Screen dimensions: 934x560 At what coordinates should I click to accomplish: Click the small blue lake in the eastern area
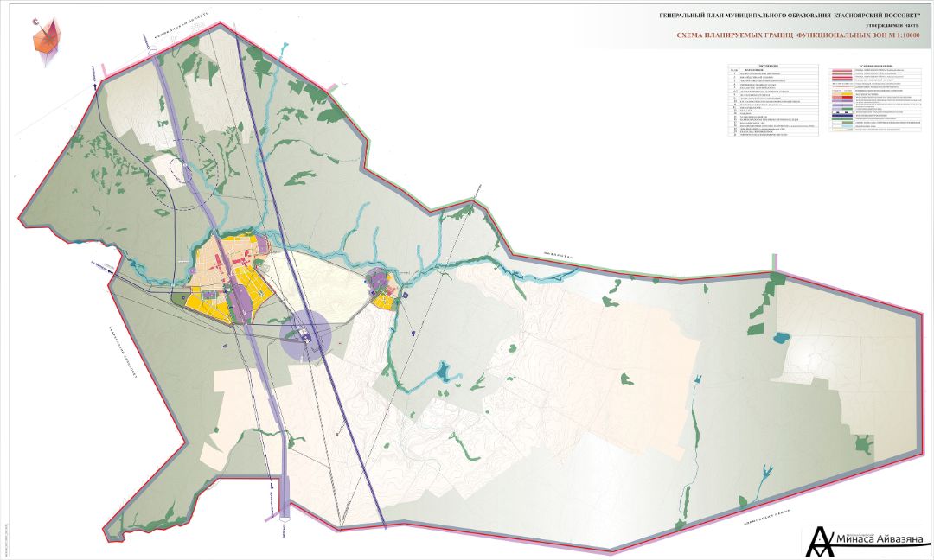coord(780,339)
